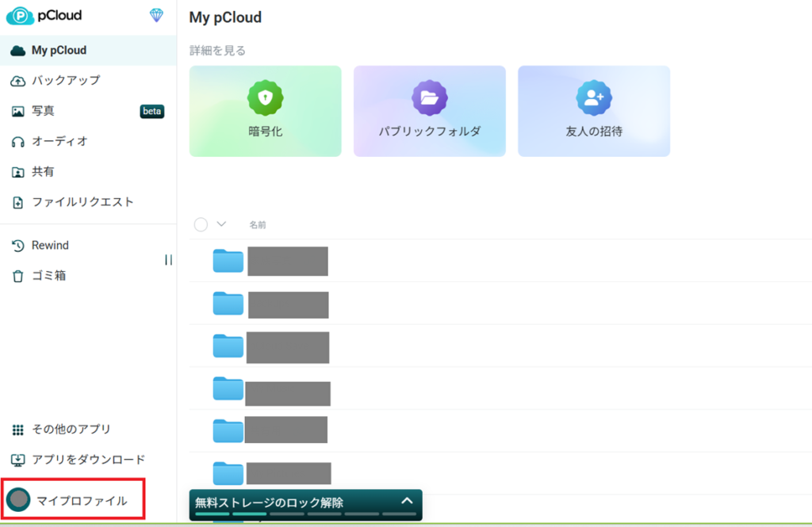Open 写真 section in the sidebar
812x527 pixels.
click(x=43, y=111)
